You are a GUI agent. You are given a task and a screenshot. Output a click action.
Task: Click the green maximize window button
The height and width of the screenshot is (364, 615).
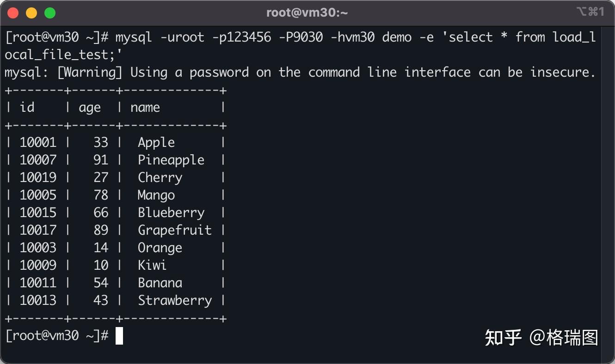point(50,13)
